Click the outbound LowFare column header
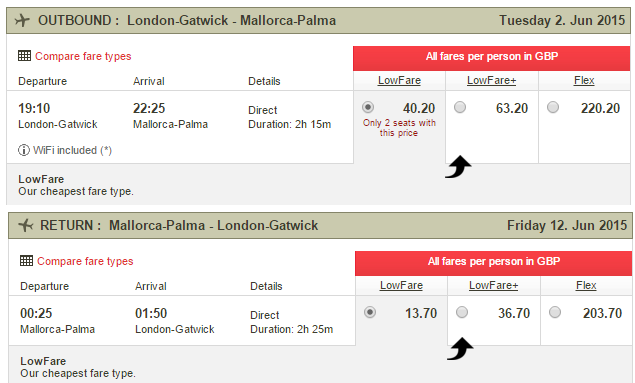 (399, 81)
